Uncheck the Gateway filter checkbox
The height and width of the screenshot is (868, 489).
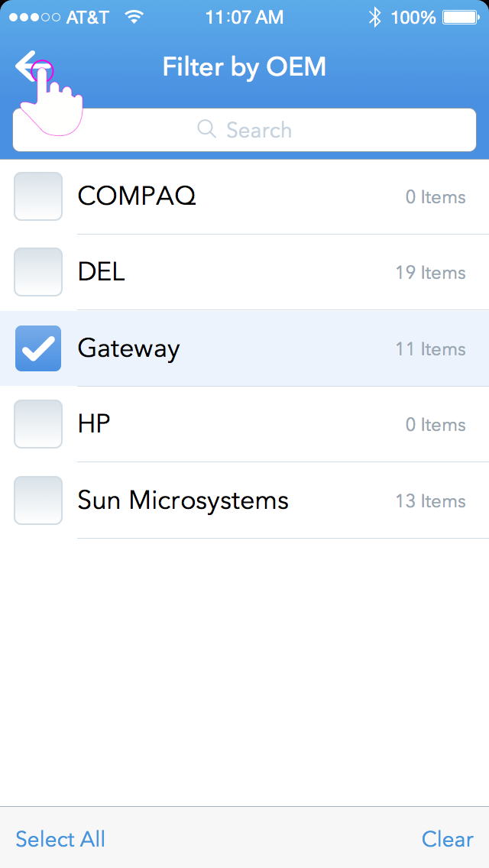click(37, 348)
